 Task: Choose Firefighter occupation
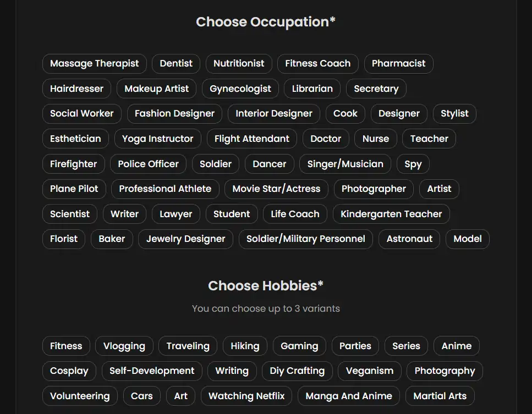(73, 164)
